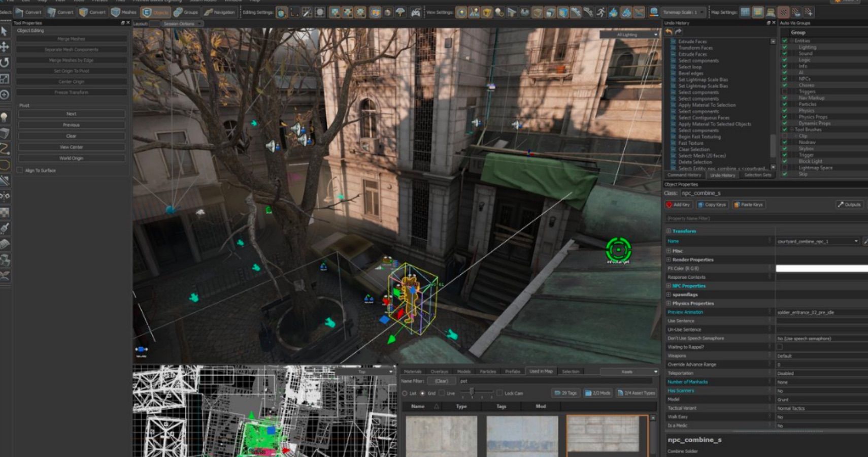Click the first Map Settings grid icon

[745, 12]
